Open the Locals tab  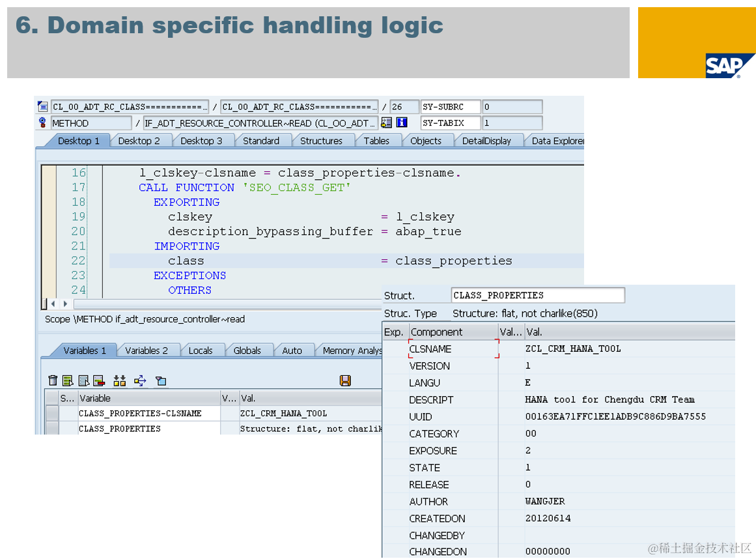click(x=201, y=351)
